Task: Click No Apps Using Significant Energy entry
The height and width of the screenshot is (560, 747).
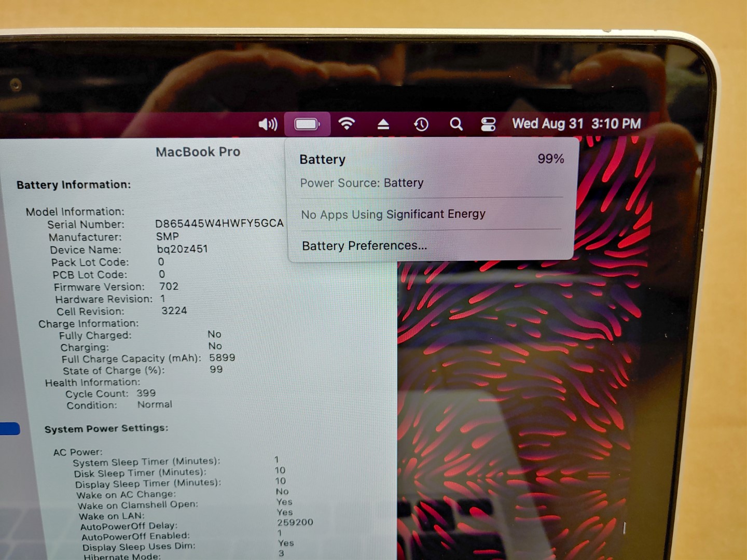Action: (x=393, y=214)
